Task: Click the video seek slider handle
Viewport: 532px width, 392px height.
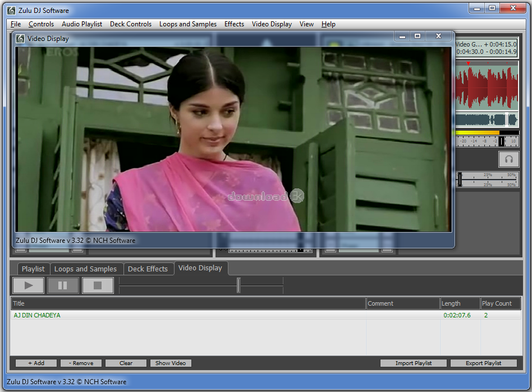Action: point(239,285)
